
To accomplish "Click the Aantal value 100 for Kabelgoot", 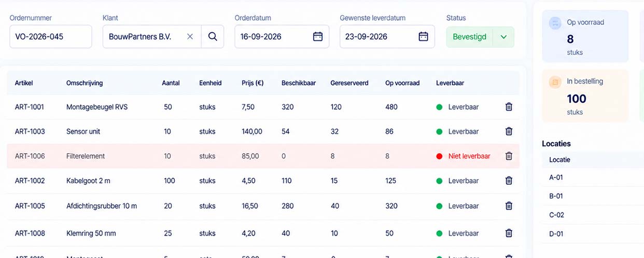I will (x=170, y=181).
